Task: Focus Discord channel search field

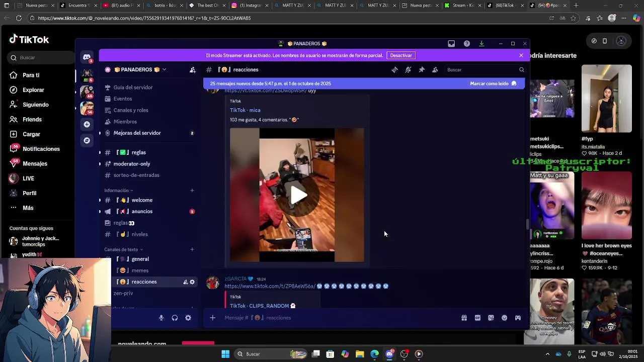Action: click(486, 70)
